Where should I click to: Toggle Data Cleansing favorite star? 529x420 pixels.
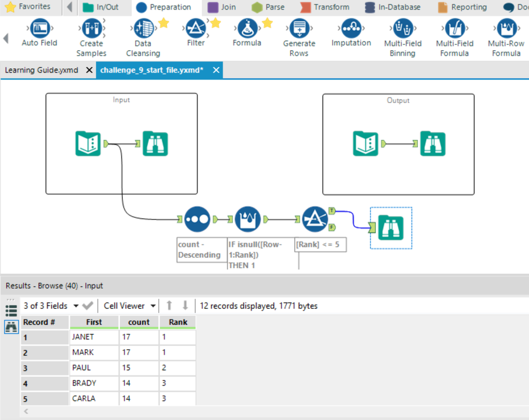[164, 23]
